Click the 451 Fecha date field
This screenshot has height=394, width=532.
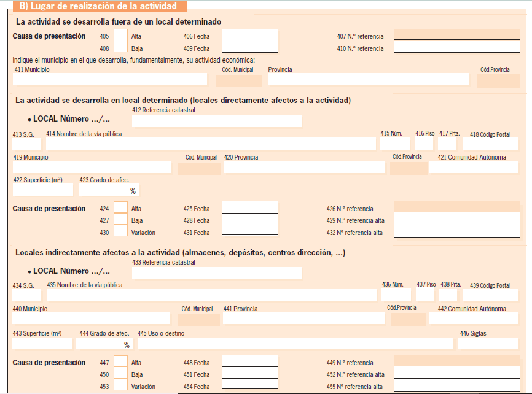(250, 373)
